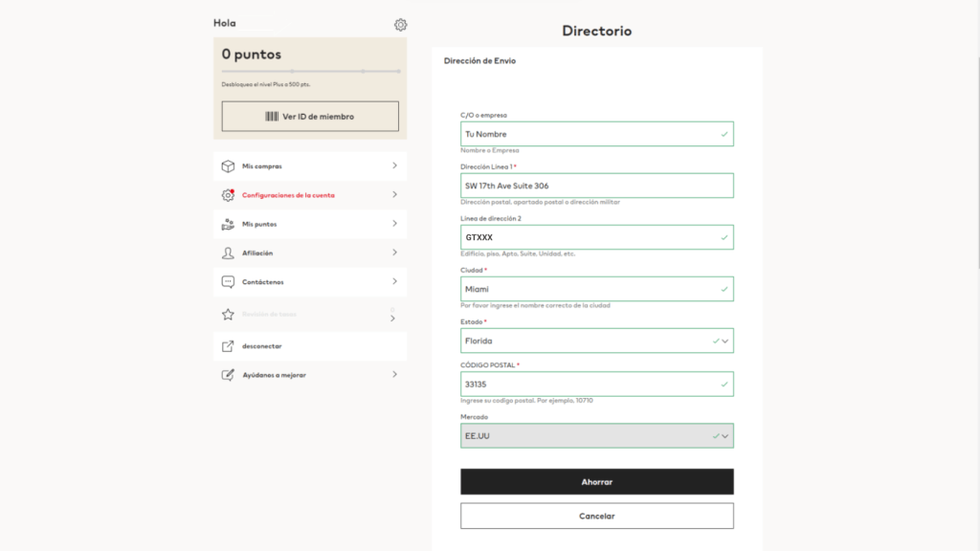
Task: Click the sign-out icon beside desconectar
Action: (x=228, y=346)
